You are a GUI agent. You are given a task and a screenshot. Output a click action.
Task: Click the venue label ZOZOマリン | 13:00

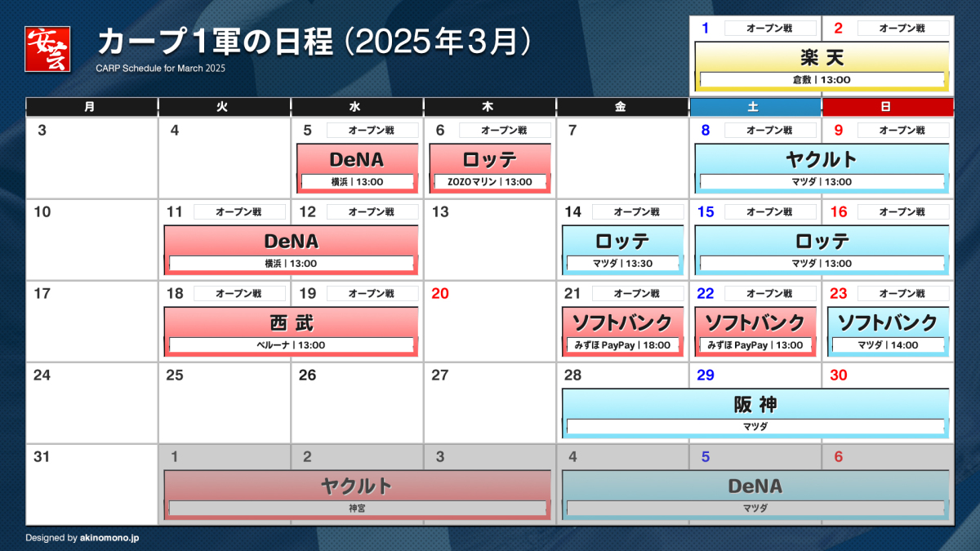[x=490, y=182]
